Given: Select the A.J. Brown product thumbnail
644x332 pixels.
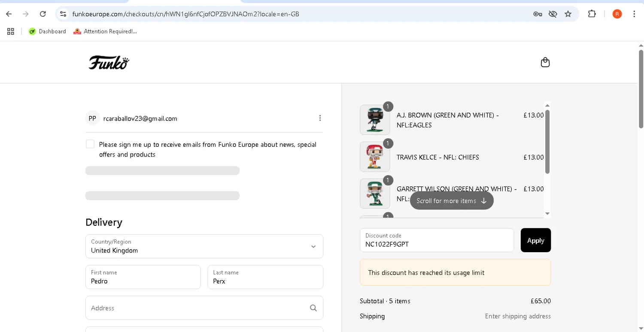Looking at the screenshot, I should click(375, 120).
